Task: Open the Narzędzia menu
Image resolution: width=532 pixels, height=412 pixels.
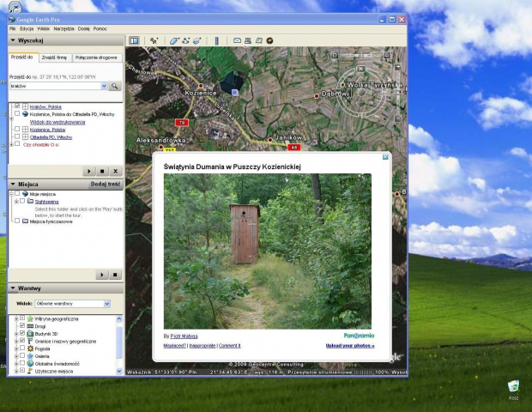Action: (63, 29)
